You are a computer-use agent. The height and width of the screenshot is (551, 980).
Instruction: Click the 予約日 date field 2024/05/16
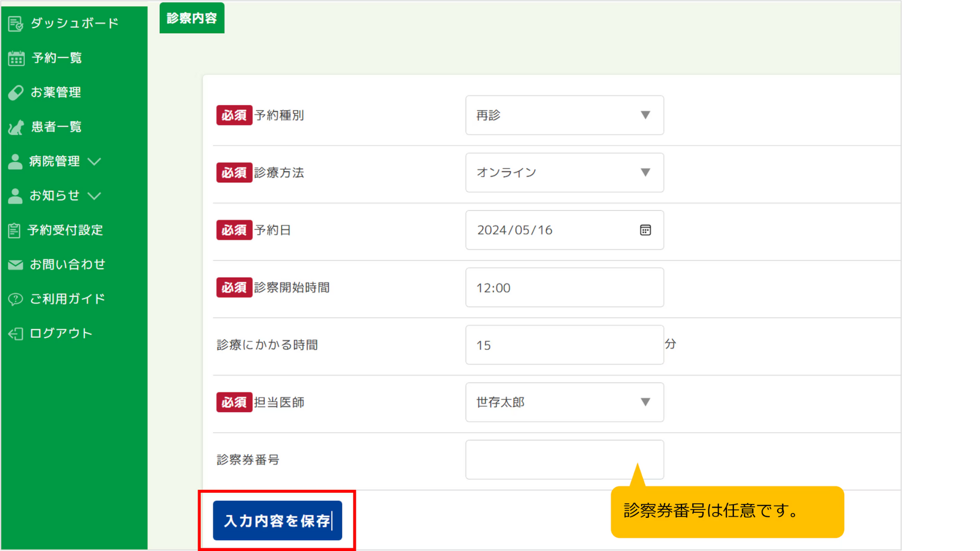click(x=565, y=230)
